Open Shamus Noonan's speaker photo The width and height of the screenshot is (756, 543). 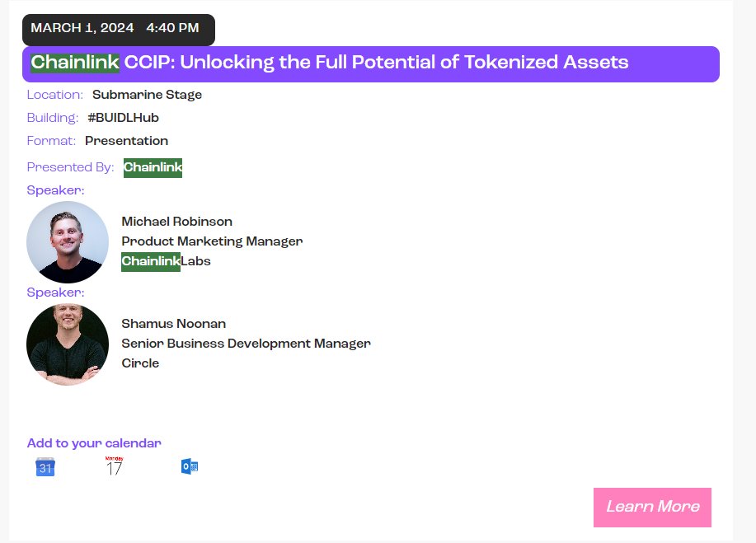(68, 344)
